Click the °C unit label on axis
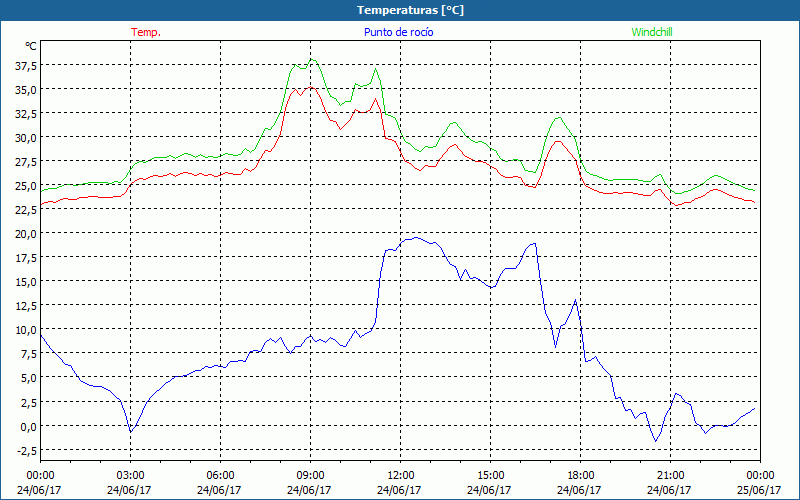The width and height of the screenshot is (800, 500). pos(31,46)
